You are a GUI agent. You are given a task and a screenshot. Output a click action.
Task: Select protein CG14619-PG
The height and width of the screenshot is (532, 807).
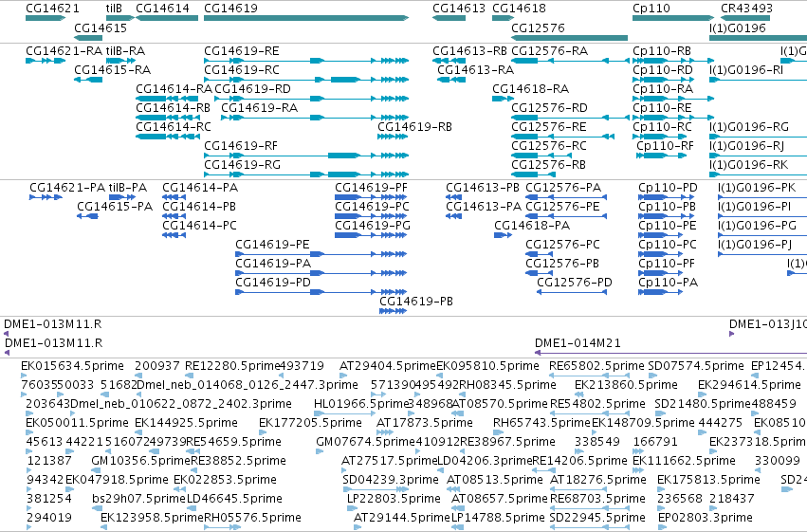373,226
